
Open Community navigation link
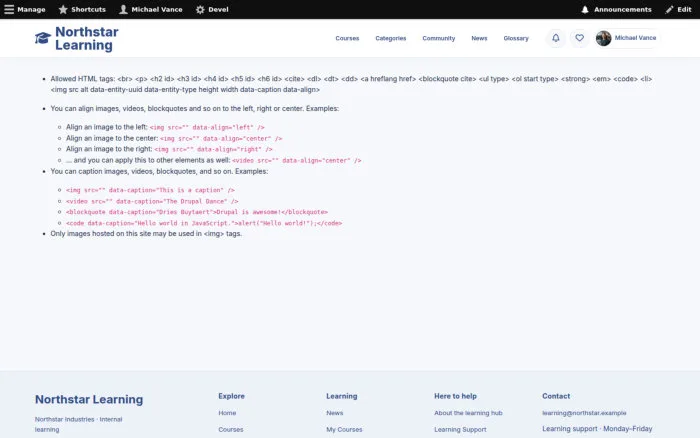pyautogui.click(x=439, y=38)
